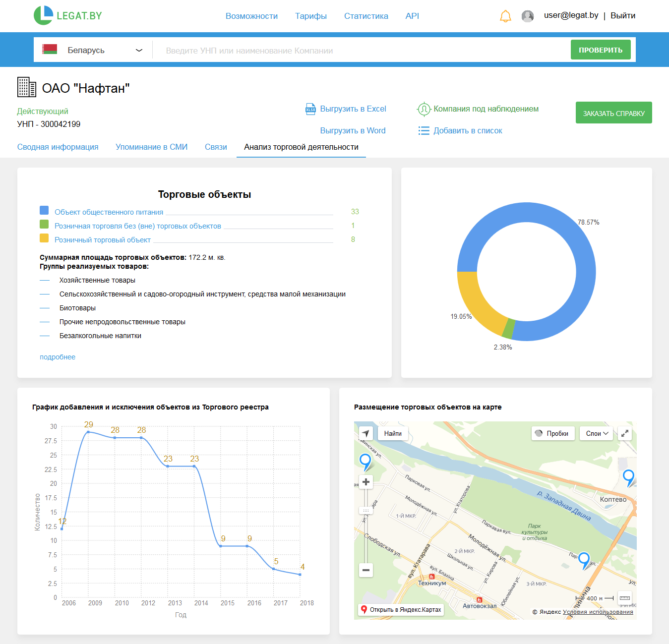Open the Беларусь country dropdown
The width and height of the screenshot is (669, 644).
(x=93, y=50)
